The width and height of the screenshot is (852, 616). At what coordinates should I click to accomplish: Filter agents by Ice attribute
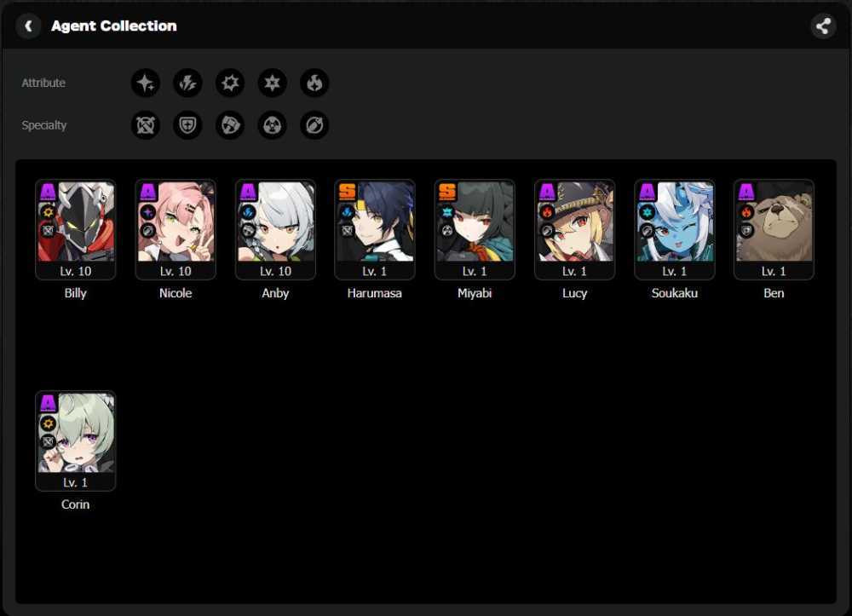click(273, 83)
